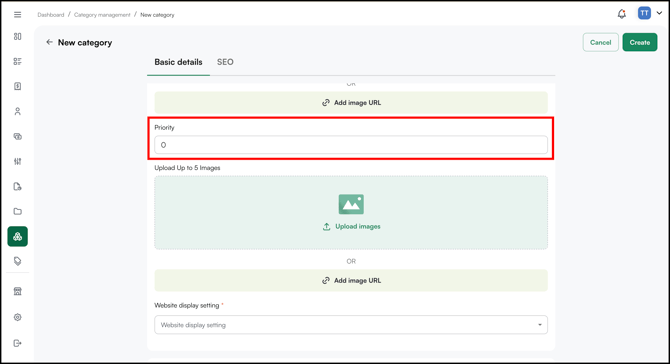
Task: Open the hamburger menu icon
Action: coord(18,15)
